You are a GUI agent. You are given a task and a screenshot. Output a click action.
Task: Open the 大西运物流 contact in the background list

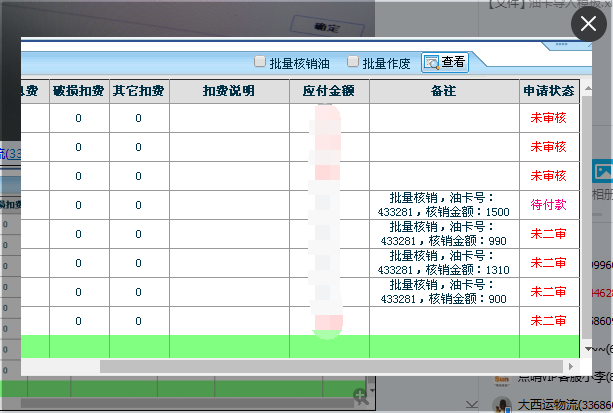[564, 405]
